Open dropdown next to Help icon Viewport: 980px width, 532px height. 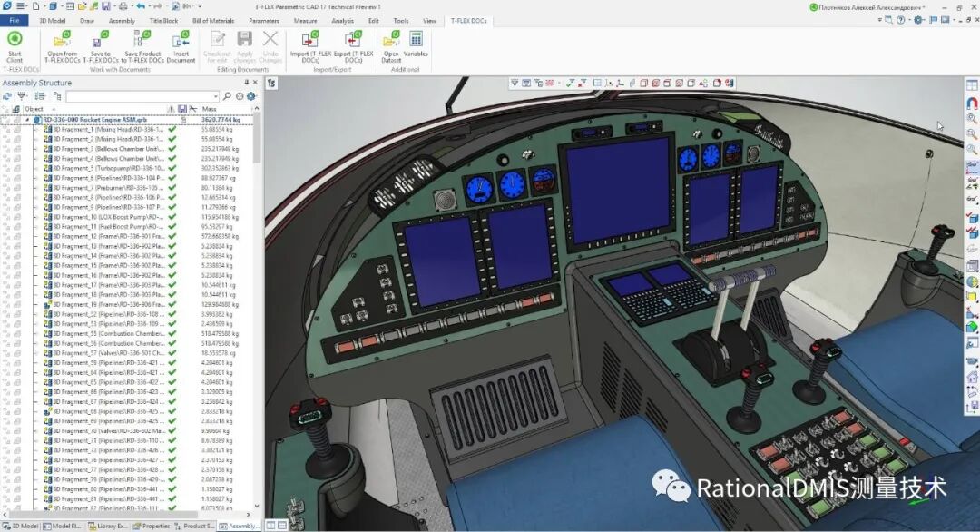coord(908,20)
